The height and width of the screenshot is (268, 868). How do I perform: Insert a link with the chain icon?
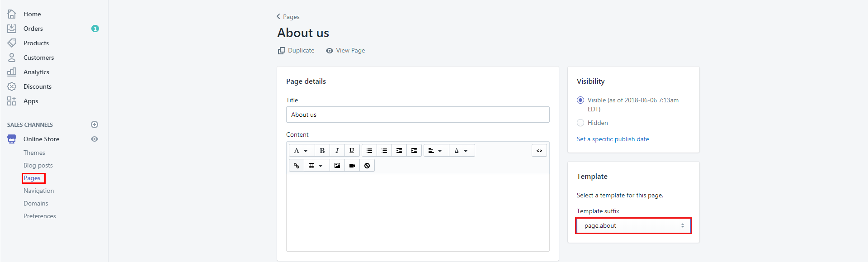pyautogui.click(x=297, y=166)
